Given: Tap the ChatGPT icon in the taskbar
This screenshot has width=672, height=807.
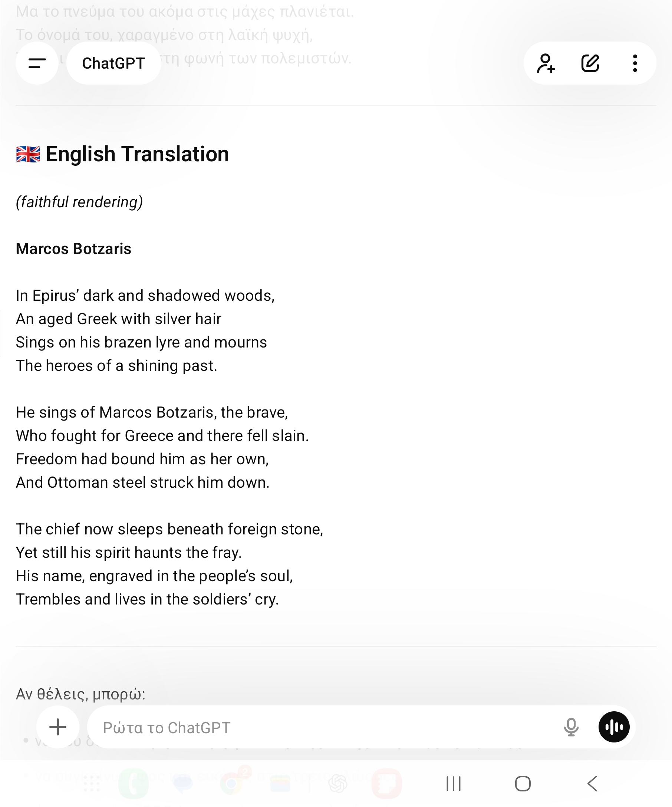Looking at the screenshot, I should pos(338,784).
